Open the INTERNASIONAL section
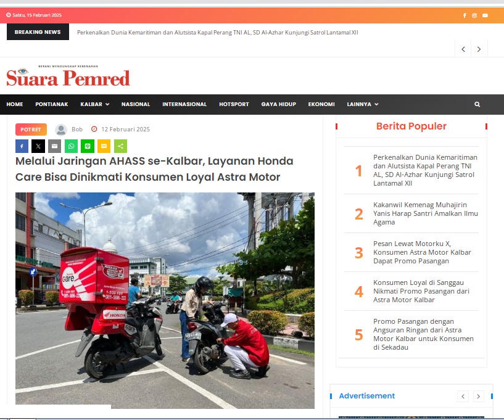The image size is (504, 420). point(184,104)
